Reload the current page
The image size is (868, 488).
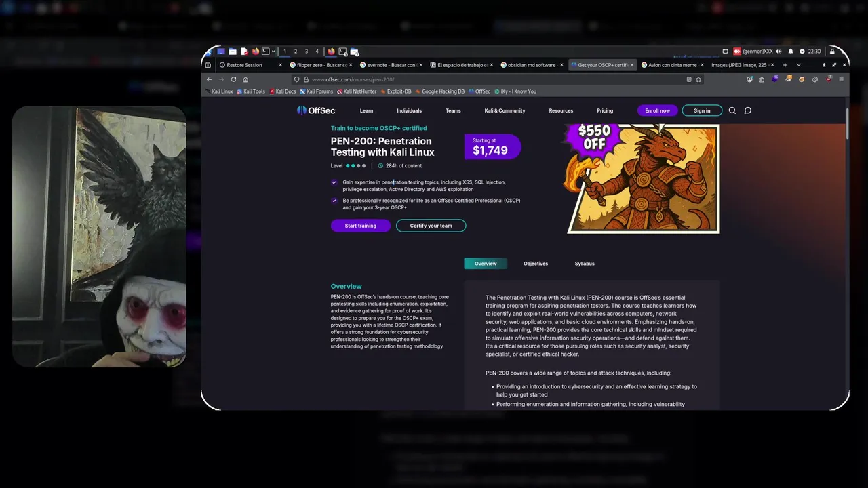click(x=233, y=79)
